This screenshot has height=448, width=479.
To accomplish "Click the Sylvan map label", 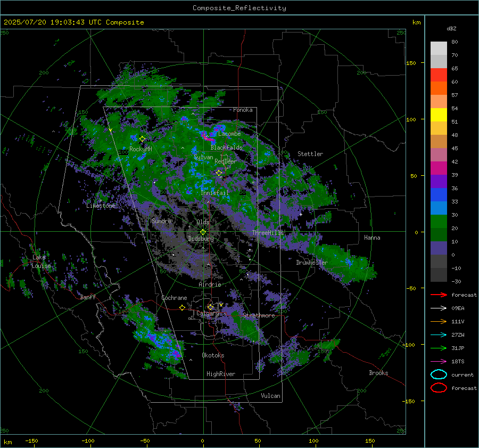I will (x=203, y=157).
